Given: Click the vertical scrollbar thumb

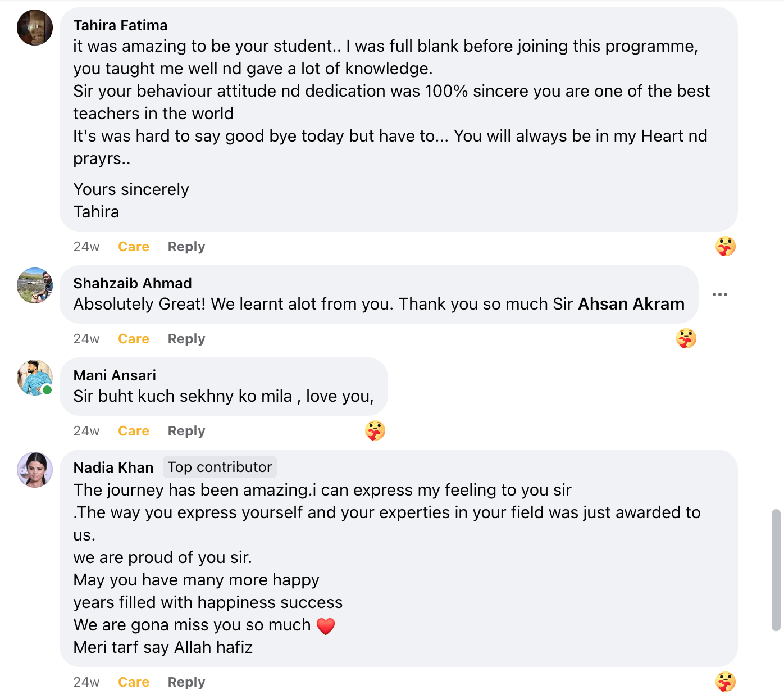Looking at the screenshot, I should click(776, 570).
